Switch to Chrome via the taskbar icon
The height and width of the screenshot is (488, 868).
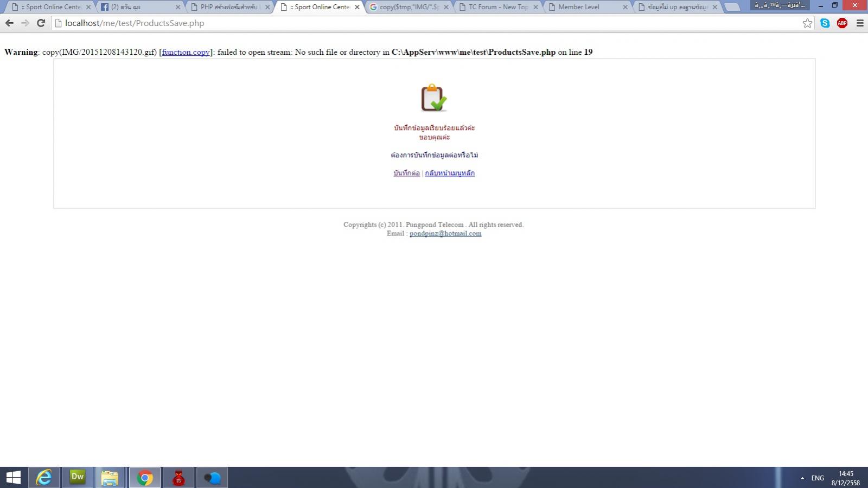click(145, 478)
